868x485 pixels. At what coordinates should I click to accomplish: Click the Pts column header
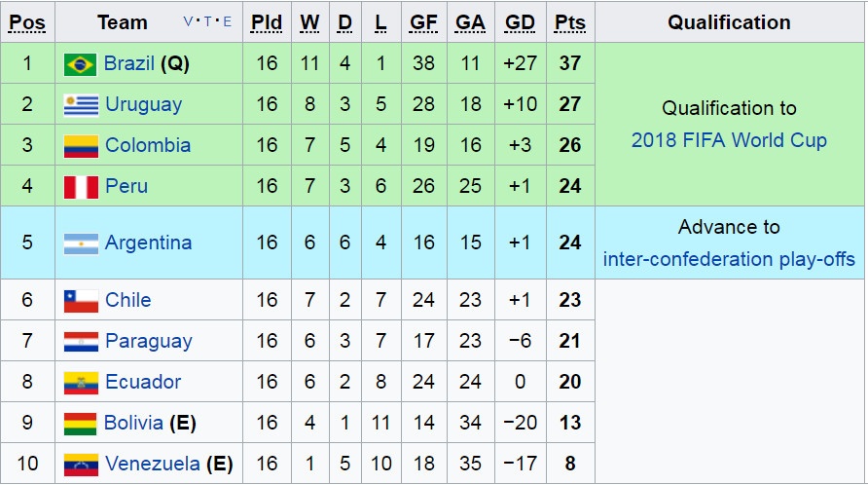point(569,22)
